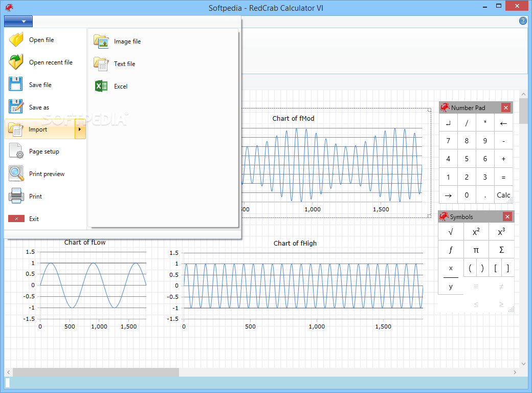The image size is (532, 393).
Task: Insert the sigma sum symbol
Action: 501,250
